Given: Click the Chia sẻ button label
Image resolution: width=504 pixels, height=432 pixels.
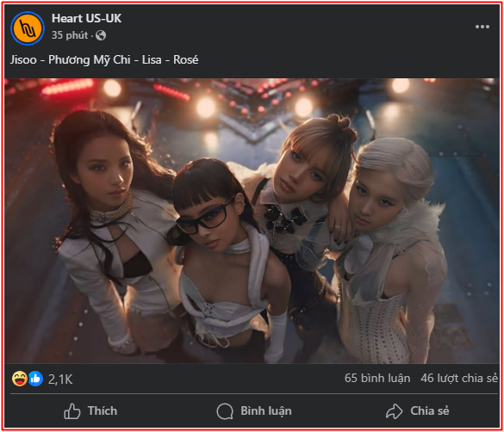Looking at the screenshot, I should pyautogui.click(x=430, y=410).
